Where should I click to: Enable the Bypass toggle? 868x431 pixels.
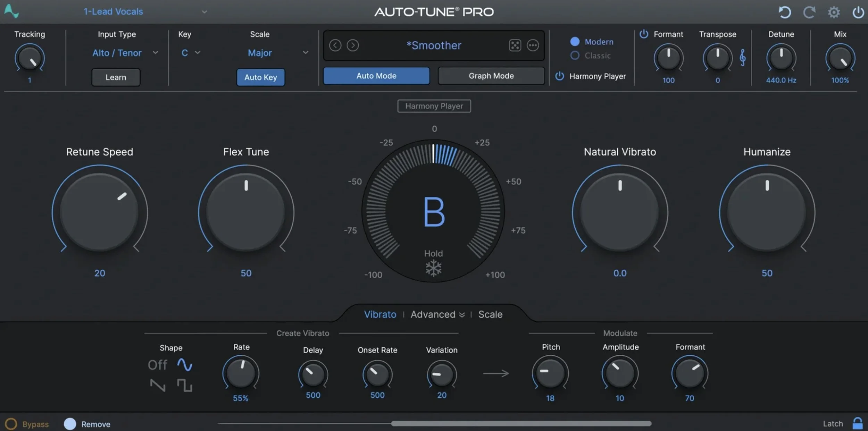[x=11, y=424]
